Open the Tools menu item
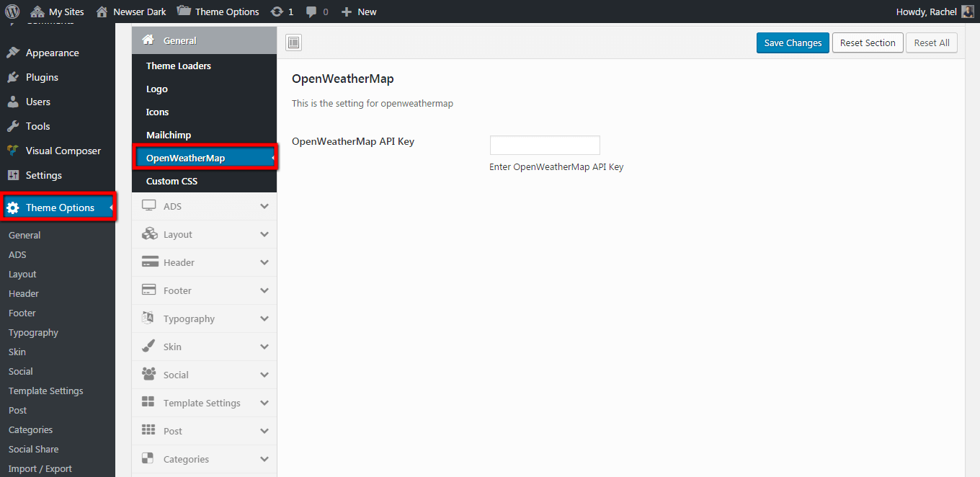 pos(37,126)
